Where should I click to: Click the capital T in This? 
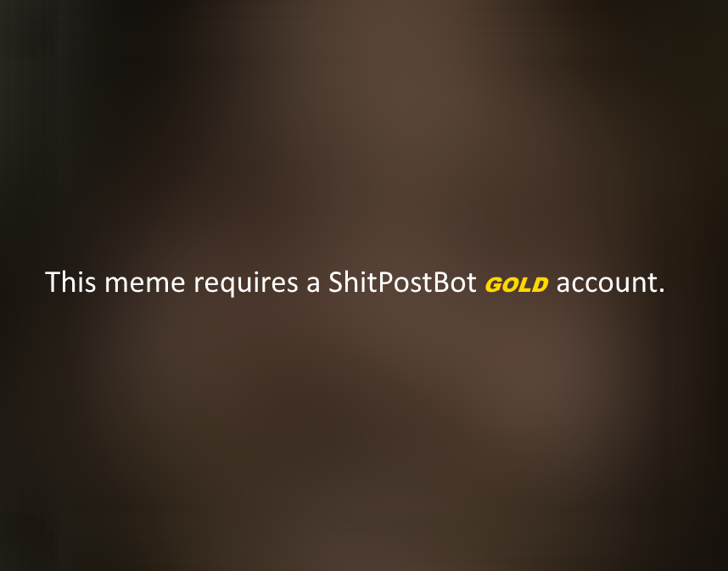(53, 282)
